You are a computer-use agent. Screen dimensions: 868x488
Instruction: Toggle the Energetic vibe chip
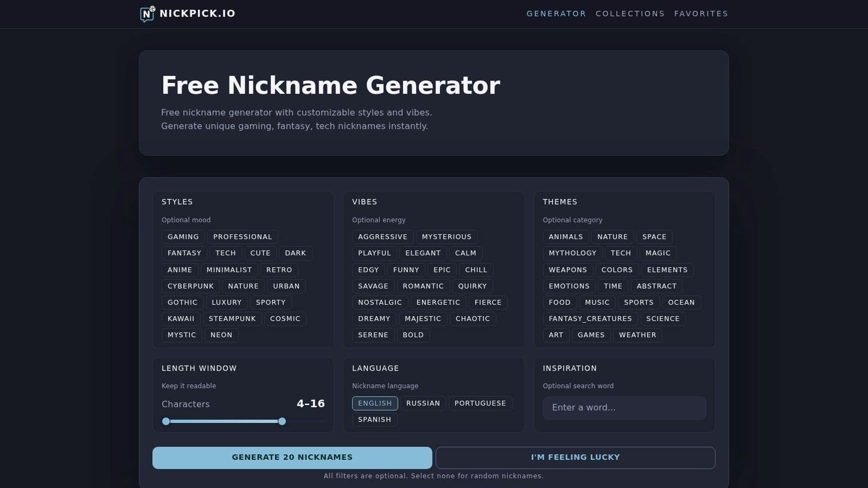click(x=438, y=303)
